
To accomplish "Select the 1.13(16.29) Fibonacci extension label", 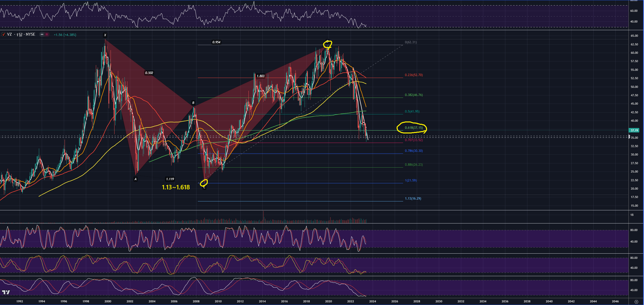I will tap(413, 199).
